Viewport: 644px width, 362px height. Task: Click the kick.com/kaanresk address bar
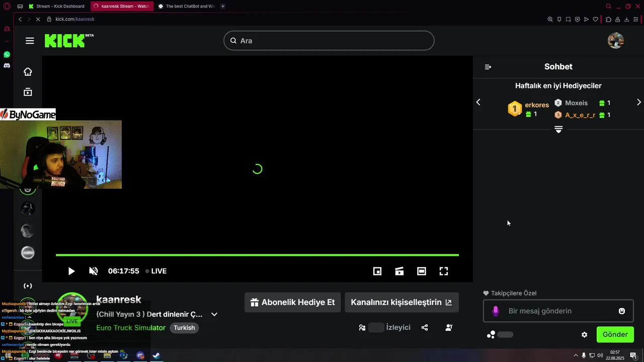75,19
